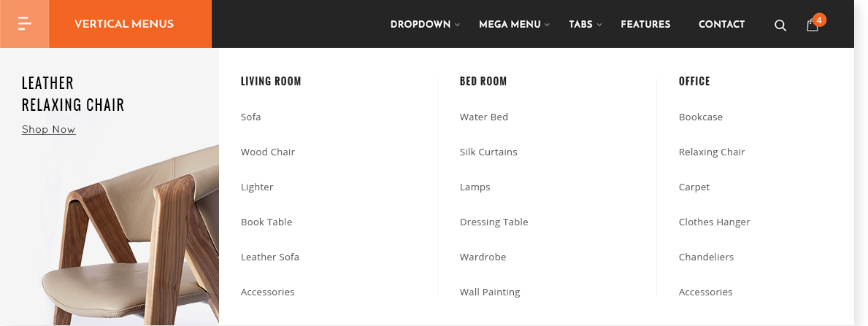
Task: Open the Wood Chair link
Action: tap(268, 152)
